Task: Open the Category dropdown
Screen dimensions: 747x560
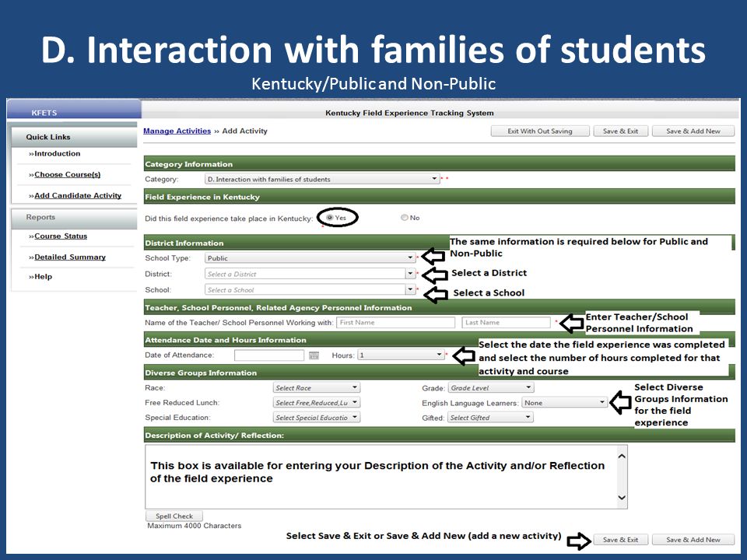Action: 321,179
